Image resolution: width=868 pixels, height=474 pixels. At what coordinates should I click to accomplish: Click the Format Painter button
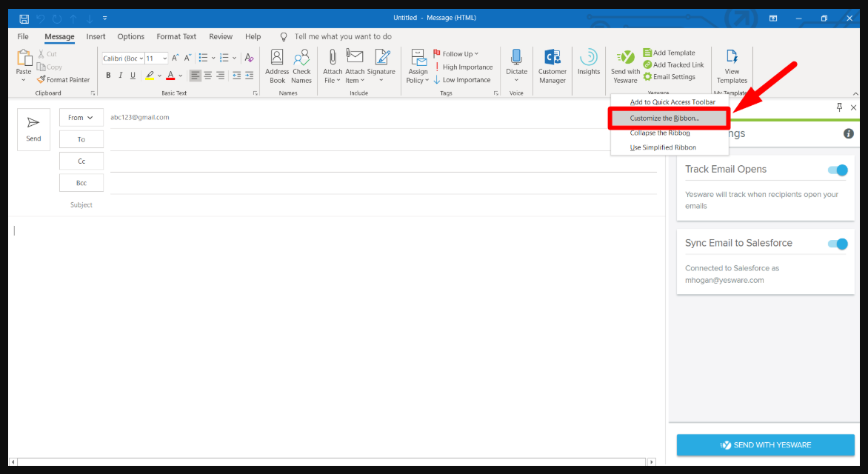(x=63, y=80)
